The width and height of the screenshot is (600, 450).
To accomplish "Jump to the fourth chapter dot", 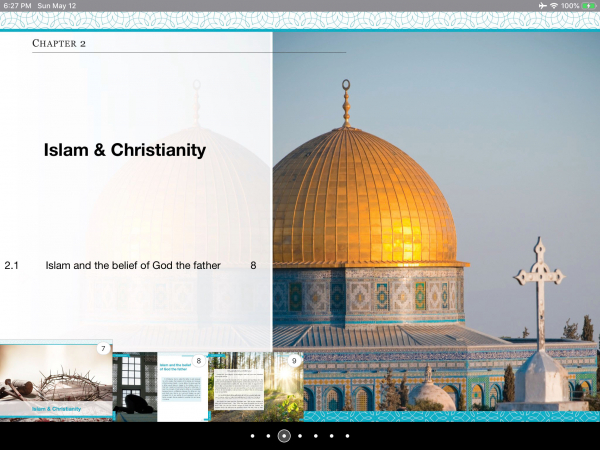I will (x=300, y=436).
